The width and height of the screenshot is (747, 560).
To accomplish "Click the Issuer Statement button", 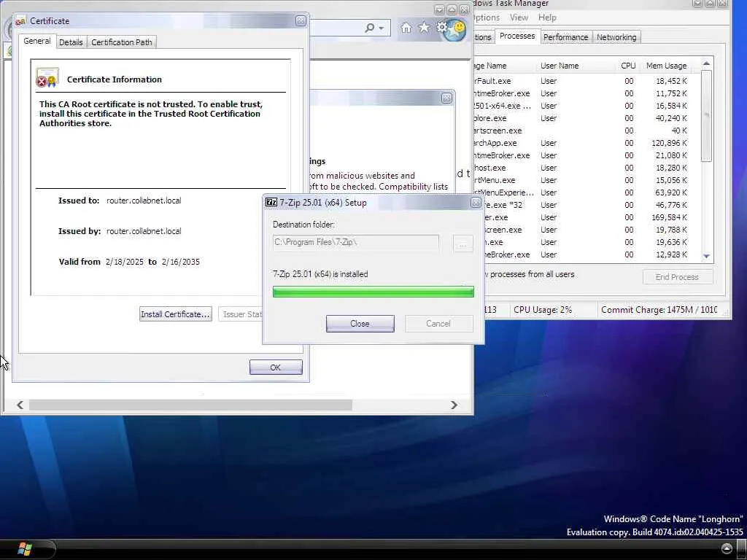I will tap(241, 314).
